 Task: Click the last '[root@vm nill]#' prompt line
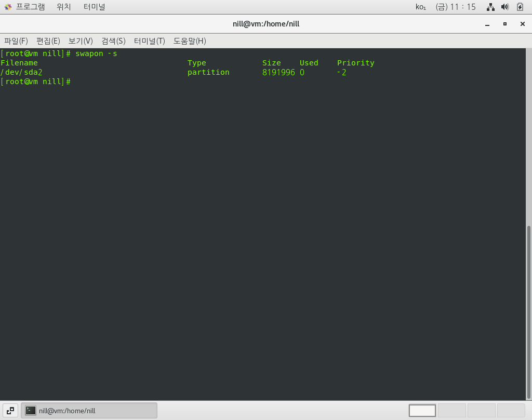[35, 82]
